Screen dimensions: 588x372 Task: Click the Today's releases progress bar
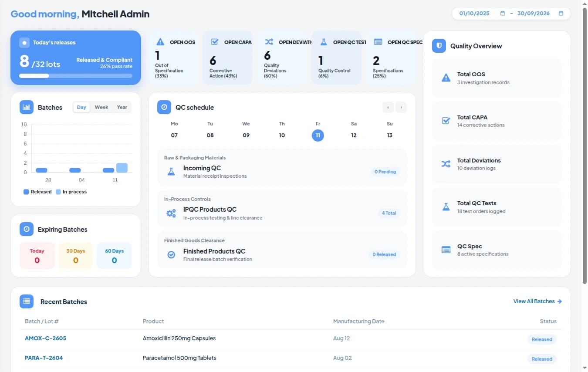76,76
